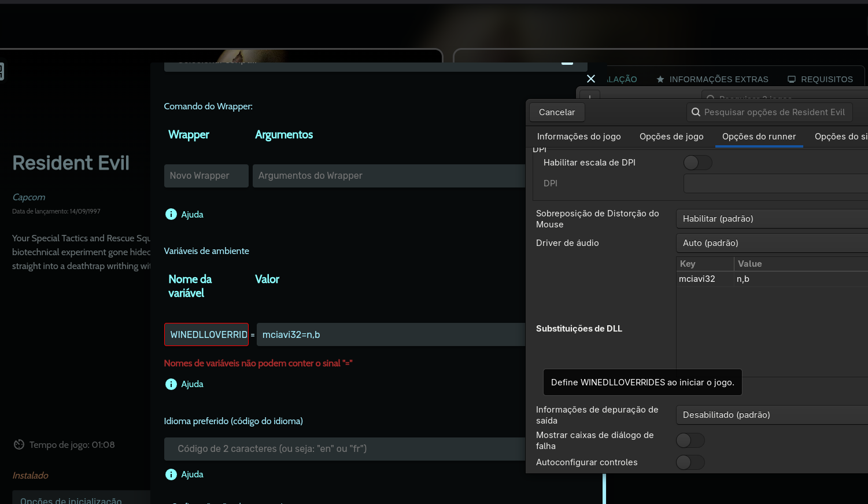
Task: Click the star icon of Informações Extras
Action: [x=660, y=79]
